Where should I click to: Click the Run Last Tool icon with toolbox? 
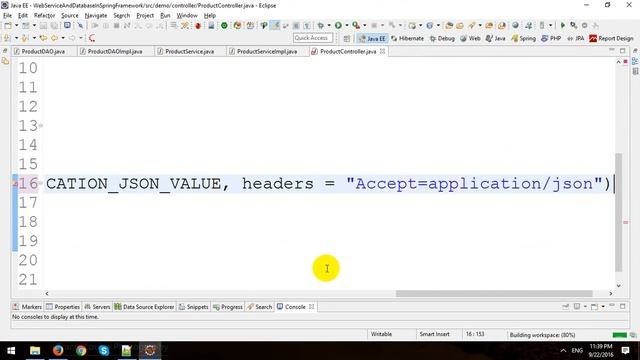[356, 25]
